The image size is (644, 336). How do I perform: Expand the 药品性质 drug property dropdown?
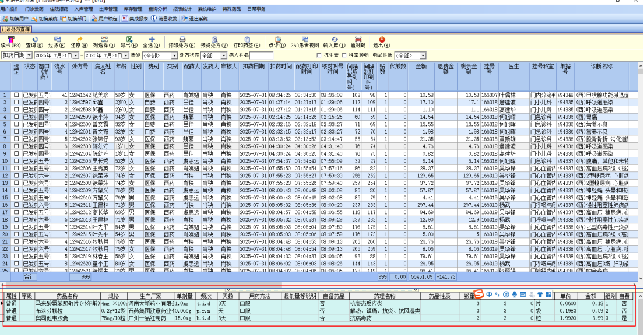(423, 55)
